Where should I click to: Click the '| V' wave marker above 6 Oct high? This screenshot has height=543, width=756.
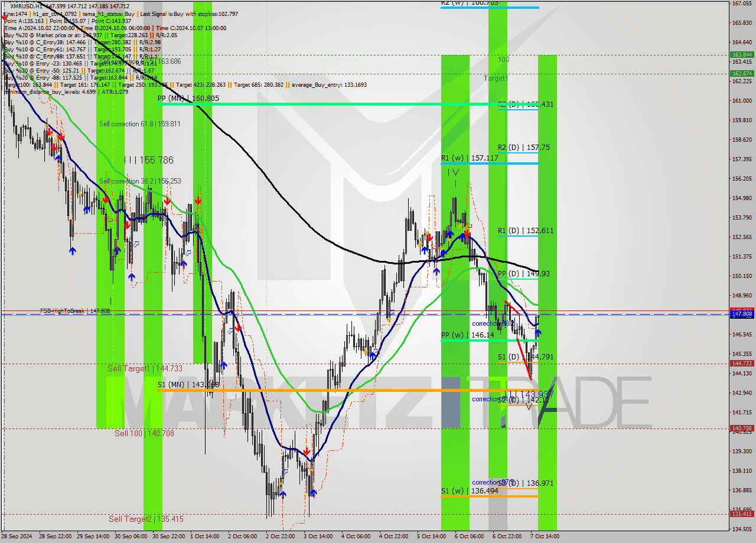(x=453, y=172)
